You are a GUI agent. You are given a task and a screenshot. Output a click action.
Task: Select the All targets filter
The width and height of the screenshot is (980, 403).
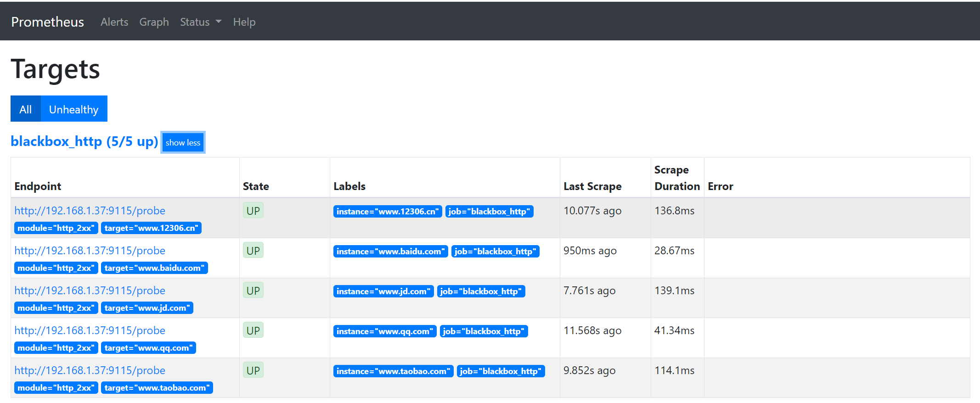[26, 109]
